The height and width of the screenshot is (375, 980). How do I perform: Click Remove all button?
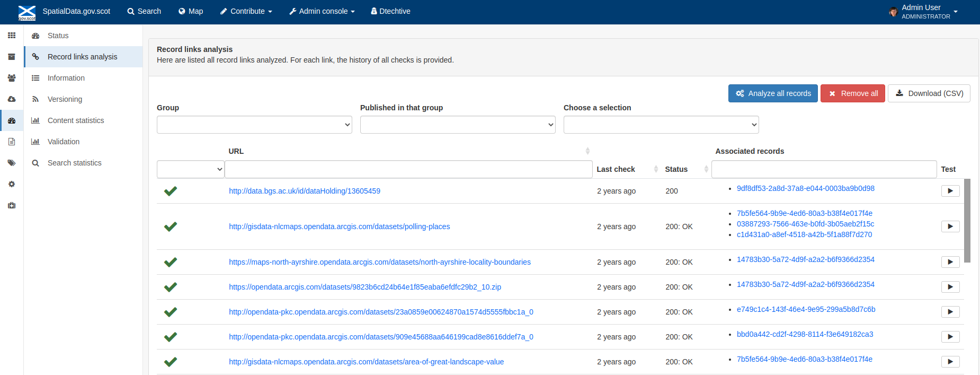853,93
